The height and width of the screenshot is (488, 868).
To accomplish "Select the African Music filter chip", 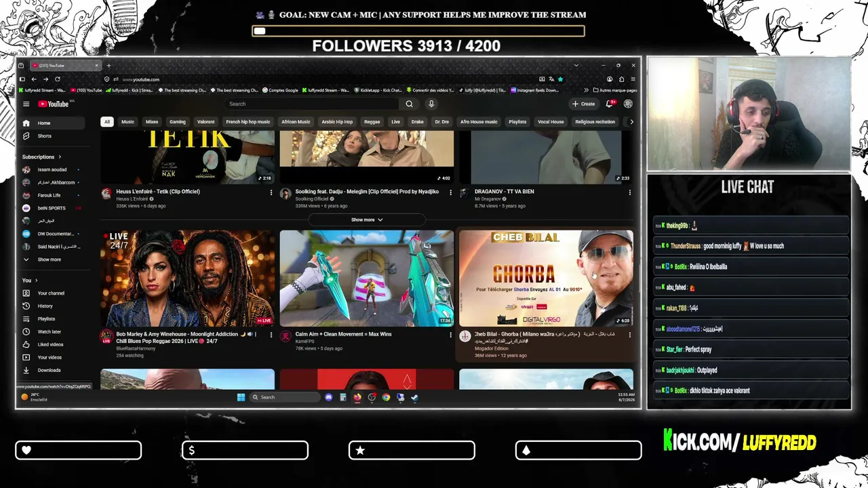I will pyautogui.click(x=296, y=122).
